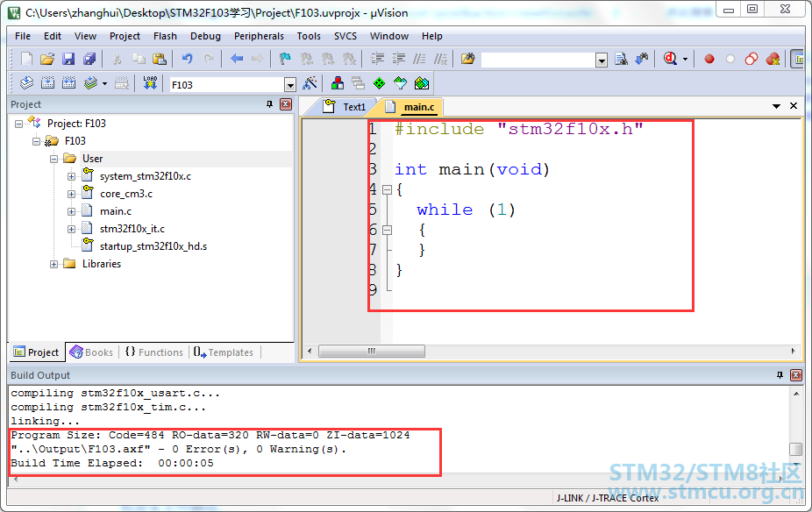Expand the Libraries folder in the project tree
The image size is (812, 512).
[x=54, y=264]
